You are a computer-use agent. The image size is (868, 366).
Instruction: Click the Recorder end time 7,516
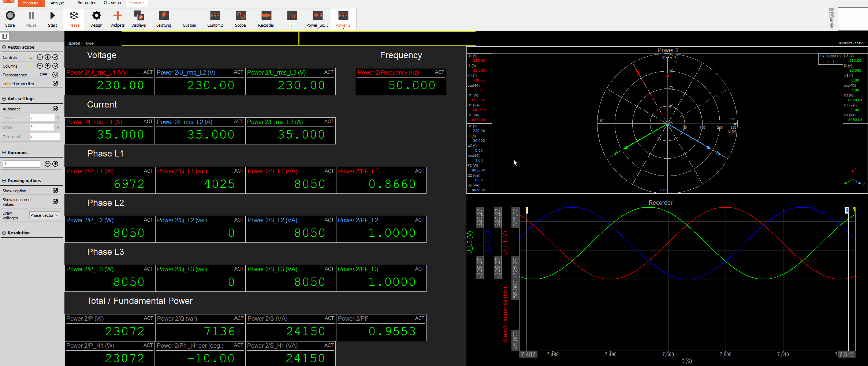(x=846, y=354)
